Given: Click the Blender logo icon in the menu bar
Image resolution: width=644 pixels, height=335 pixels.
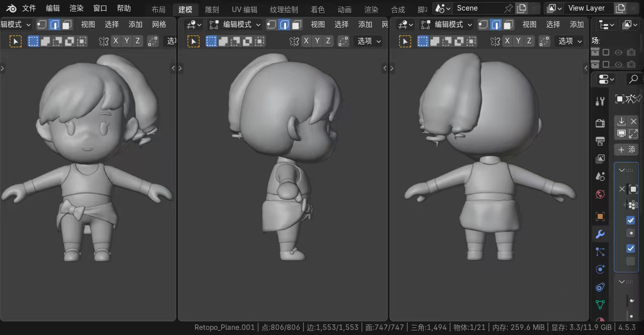Looking at the screenshot, I should coord(11,9).
